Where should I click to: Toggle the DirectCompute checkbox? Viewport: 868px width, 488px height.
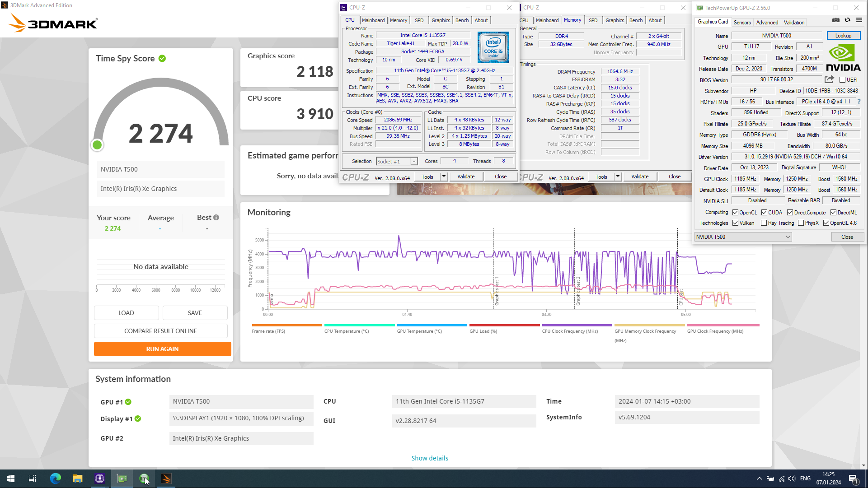[x=790, y=213]
